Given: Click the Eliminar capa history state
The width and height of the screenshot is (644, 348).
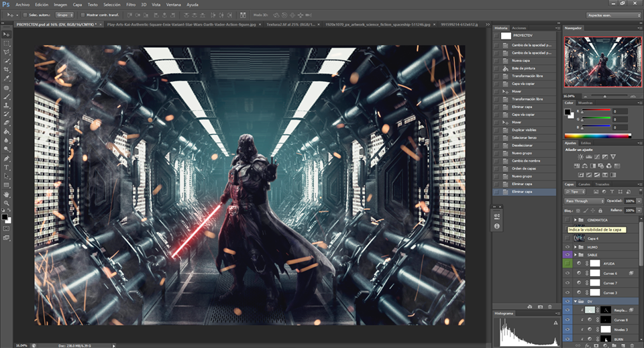Looking at the screenshot, I should tap(523, 192).
